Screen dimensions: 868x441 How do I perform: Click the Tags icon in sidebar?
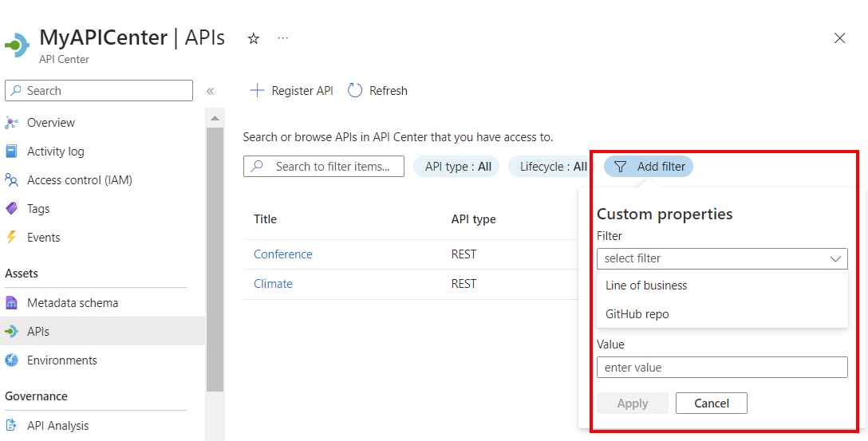click(x=11, y=209)
